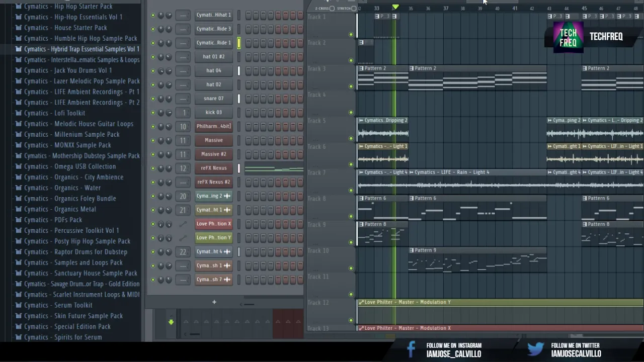The height and width of the screenshot is (362, 644).
Task: Toggle first step of hat 04 channel
Action: click(249, 71)
